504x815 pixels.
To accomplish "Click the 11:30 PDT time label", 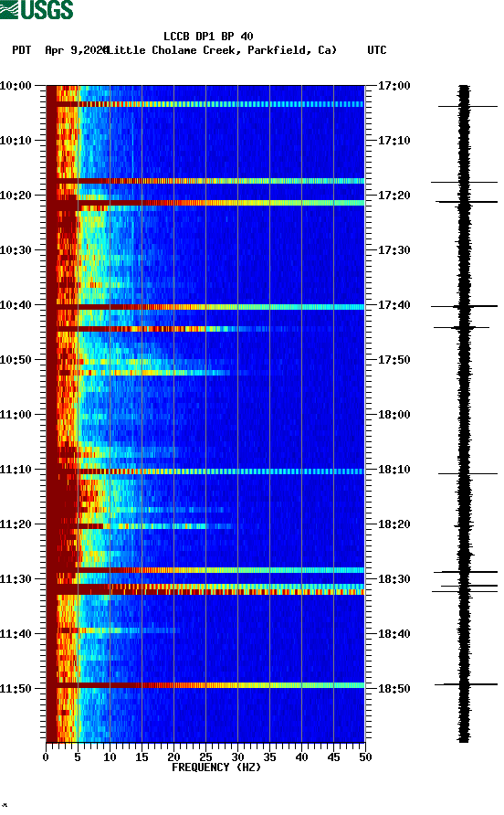I will tap(16, 579).
